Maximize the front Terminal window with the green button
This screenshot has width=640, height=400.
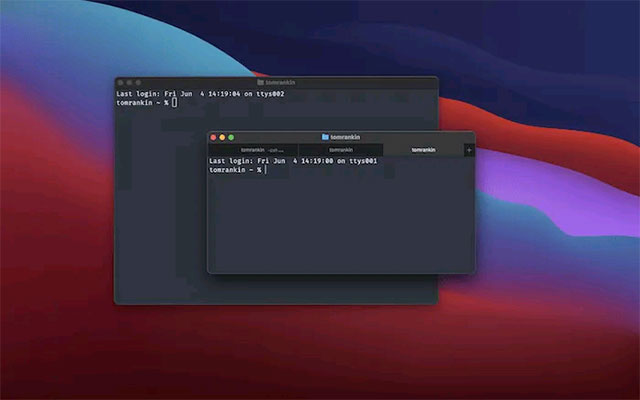tap(231, 138)
